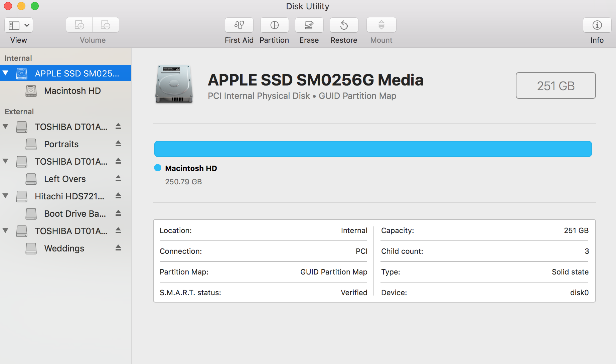The width and height of the screenshot is (616, 364).
Task: Click the Device disk0 value
Action: 579,293
